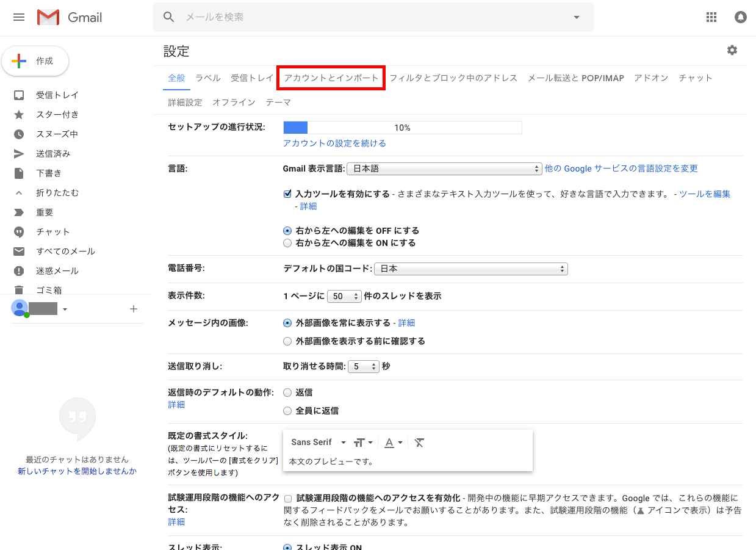Image resolution: width=756 pixels, height=550 pixels.
Task: Open the main menu hamburger icon
Action: point(19,17)
